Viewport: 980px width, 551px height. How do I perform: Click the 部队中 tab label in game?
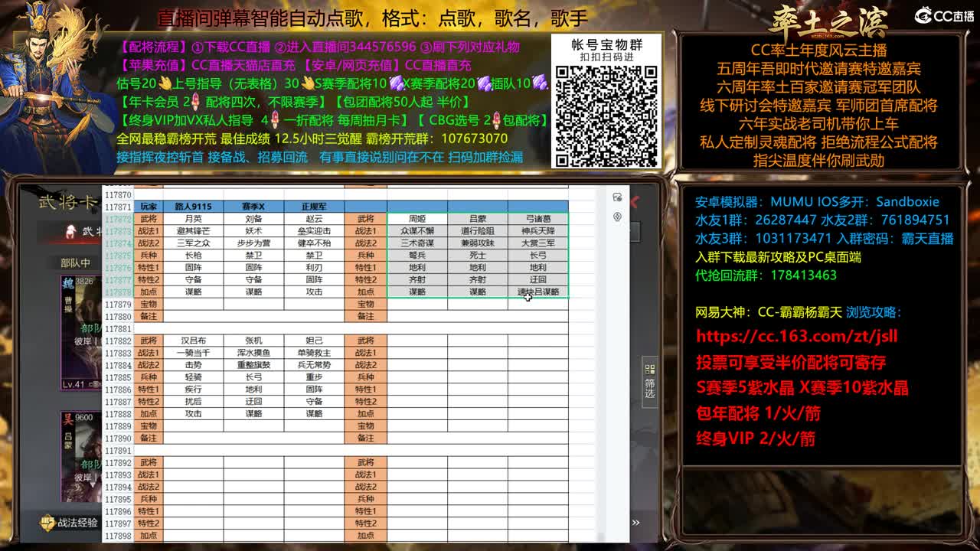[76, 262]
